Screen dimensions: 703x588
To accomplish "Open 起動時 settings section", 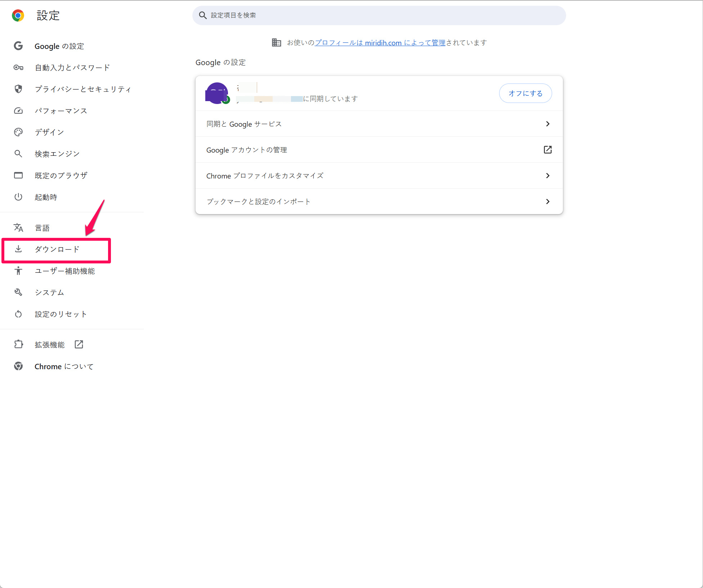I will point(46,197).
